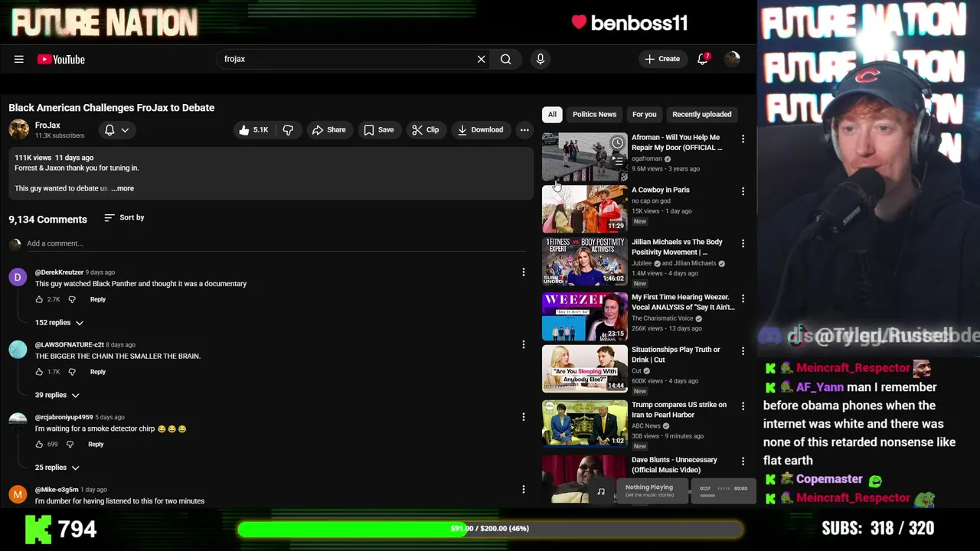Open DerekKreutzer's profile avatar
This screenshot has height=551, width=980.
click(x=18, y=277)
